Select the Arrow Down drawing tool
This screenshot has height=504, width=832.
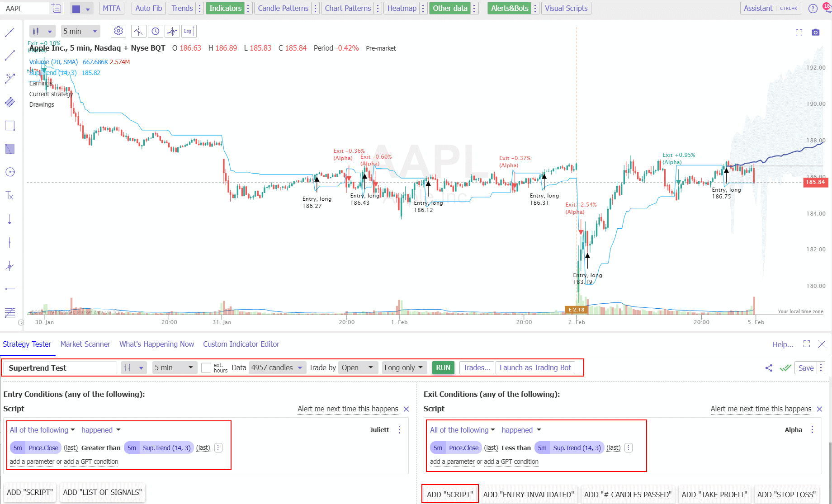[9, 220]
